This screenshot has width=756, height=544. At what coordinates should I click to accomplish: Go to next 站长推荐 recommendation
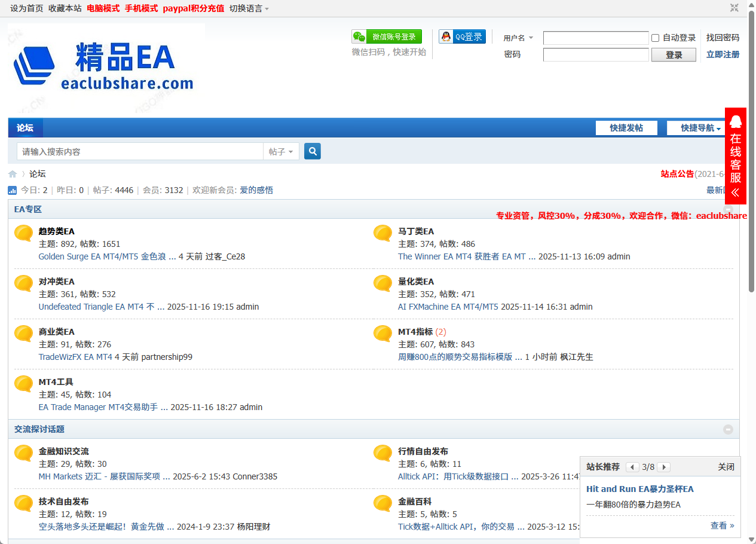click(x=663, y=467)
